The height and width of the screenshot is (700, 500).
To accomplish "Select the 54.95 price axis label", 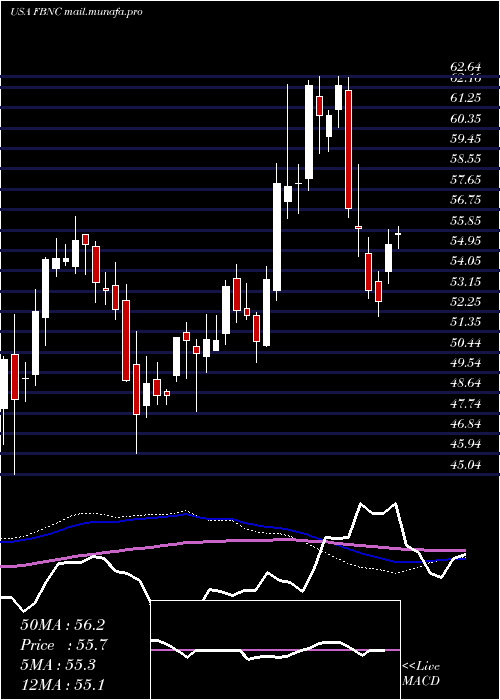I will pyautogui.click(x=466, y=241).
